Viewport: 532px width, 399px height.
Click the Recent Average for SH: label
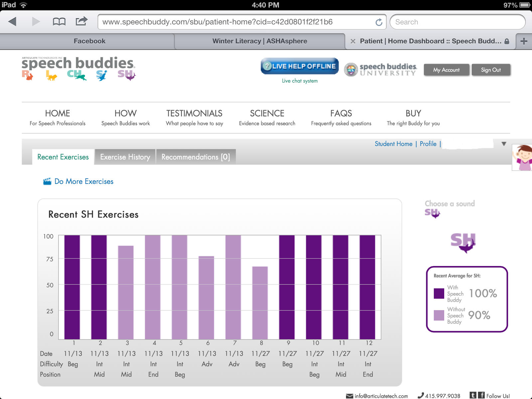(457, 276)
